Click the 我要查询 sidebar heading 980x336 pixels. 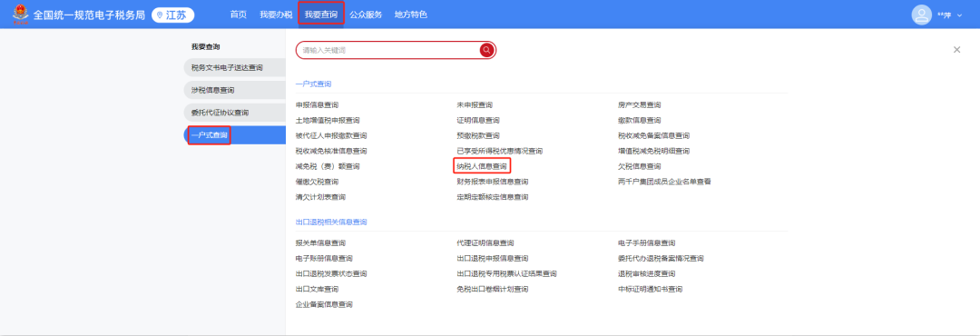[x=205, y=46]
